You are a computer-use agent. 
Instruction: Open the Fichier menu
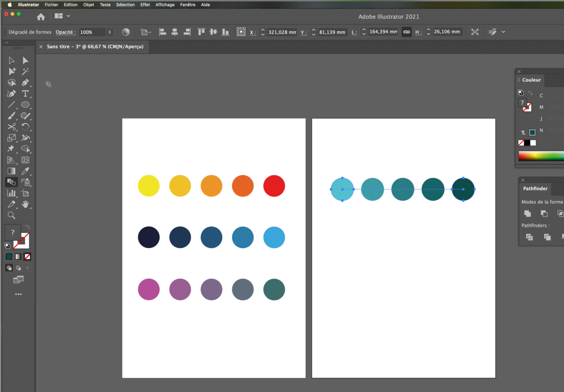tap(51, 5)
